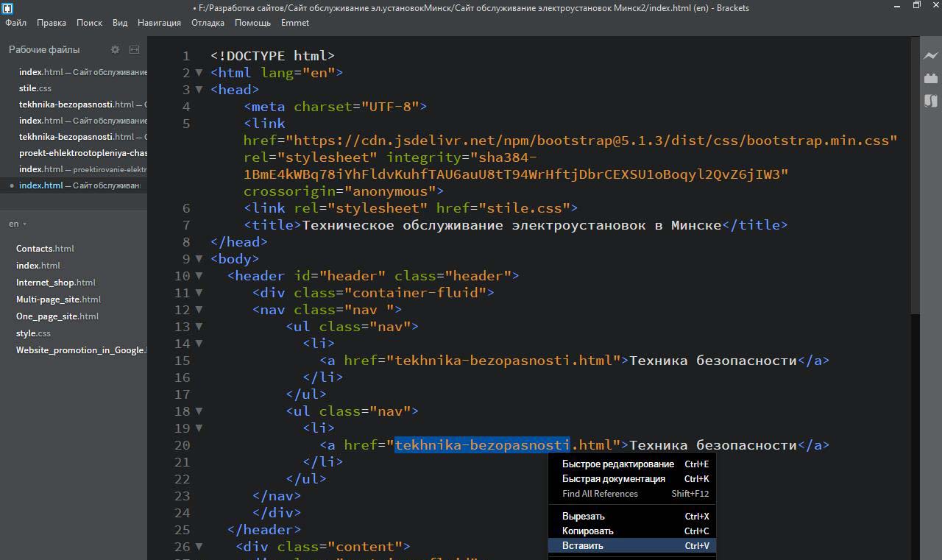Open stile.css in working files
The height and width of the screenshot is (560, 942).
point(35,88)
